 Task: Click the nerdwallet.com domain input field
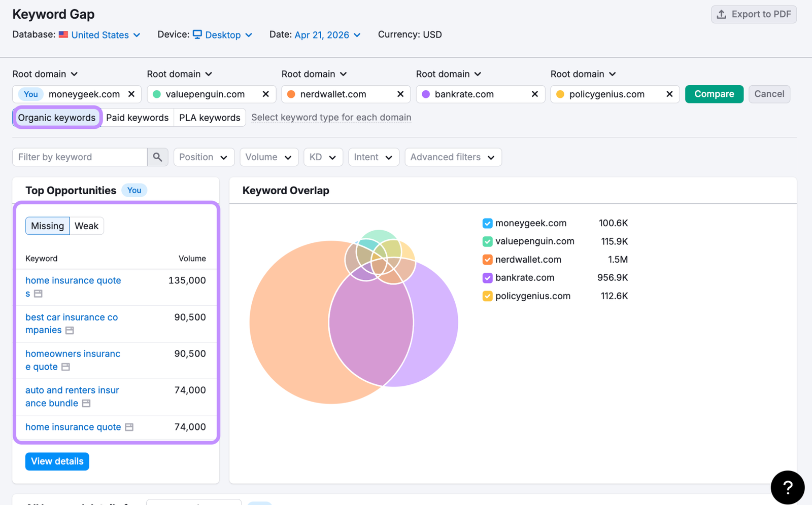[x=345, y=94]
